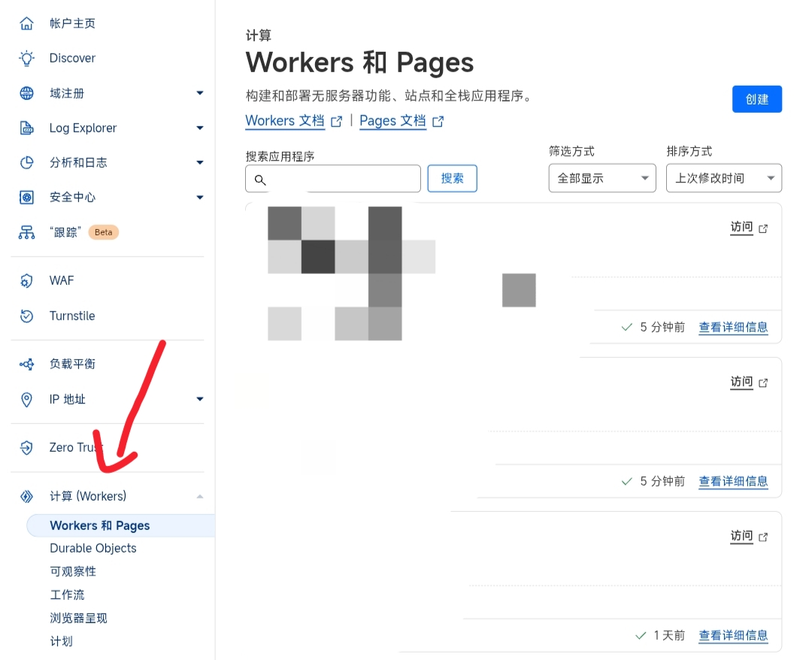Open 安全中心 with its shield icon

coord(26,197)
